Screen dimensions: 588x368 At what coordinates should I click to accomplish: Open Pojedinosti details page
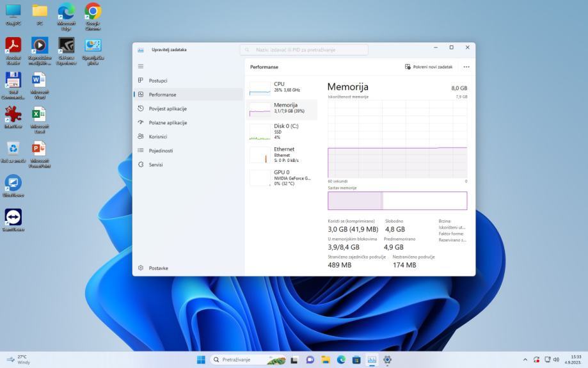[x=161, y=151]
